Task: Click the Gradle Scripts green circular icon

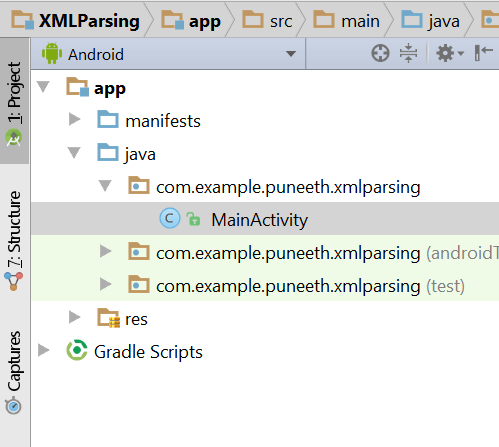Action: tap(77, 350)
